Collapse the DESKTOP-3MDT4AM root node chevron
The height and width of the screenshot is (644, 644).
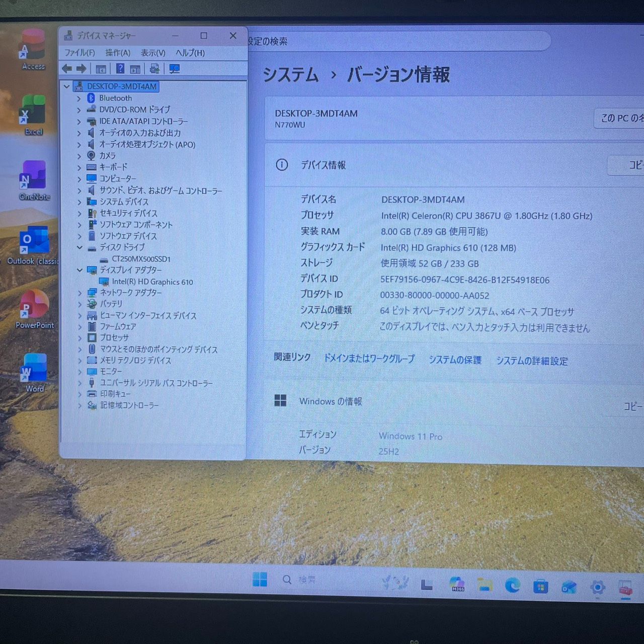pos(66,87)
